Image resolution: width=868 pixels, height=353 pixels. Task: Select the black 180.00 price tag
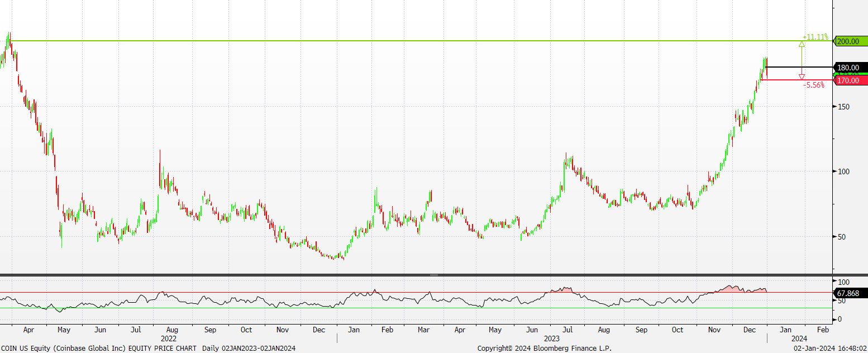[x=850, y=68]
